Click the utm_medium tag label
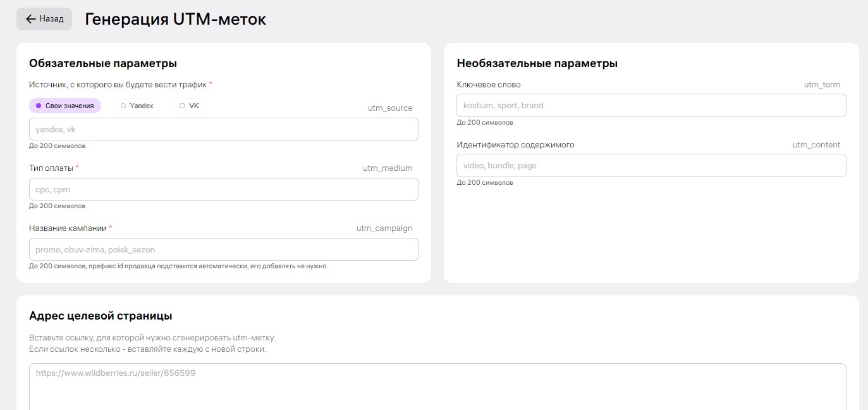Image resolution: width=868 pixels, height=410 pixels. [x=388, y=168]
